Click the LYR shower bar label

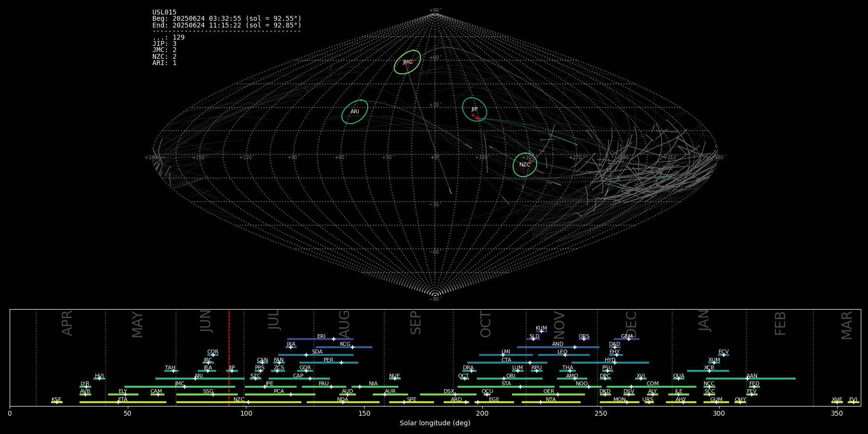point(85,384)
